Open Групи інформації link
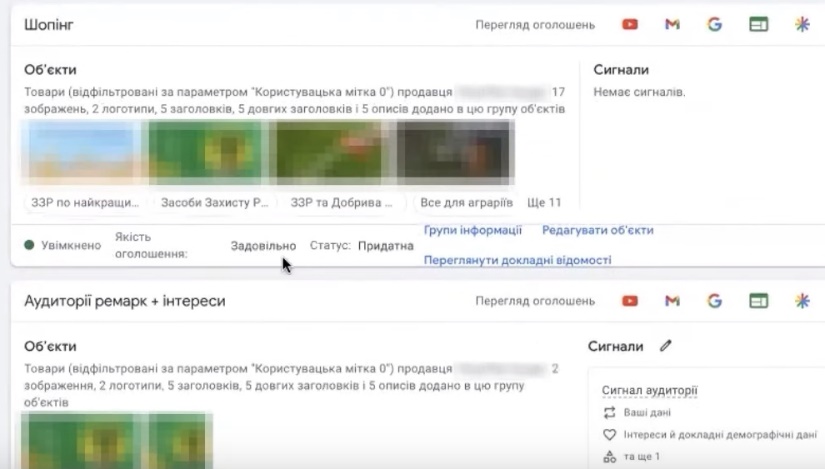This screenshot has height=469, width=825. point(473,230)
